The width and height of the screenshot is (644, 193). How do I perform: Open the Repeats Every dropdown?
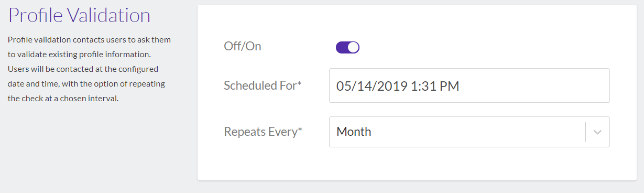[469, 132]
